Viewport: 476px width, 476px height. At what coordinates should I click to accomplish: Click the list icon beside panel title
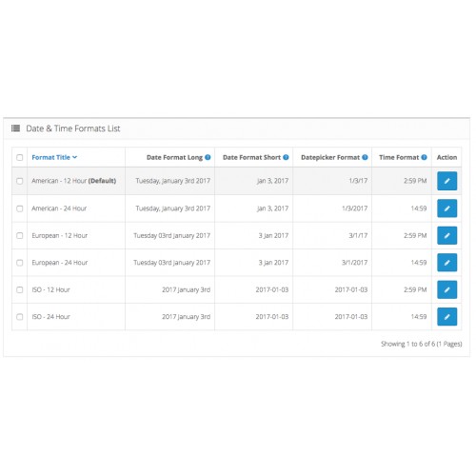(x=15, y=129)
